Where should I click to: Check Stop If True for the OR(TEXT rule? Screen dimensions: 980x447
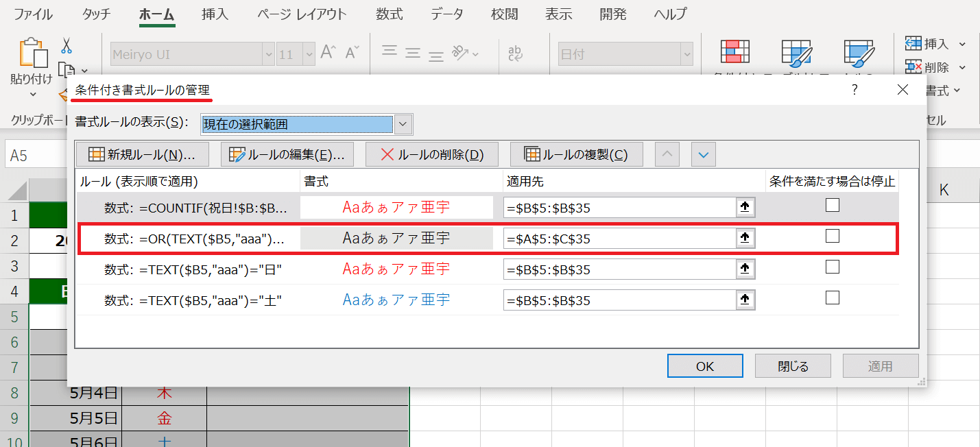click(x=832, y=237)
